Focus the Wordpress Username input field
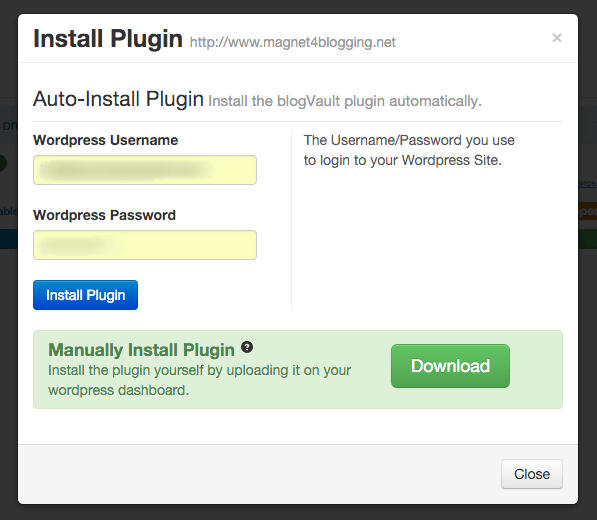This screenshot has height=520, width=597. point(145,170)
